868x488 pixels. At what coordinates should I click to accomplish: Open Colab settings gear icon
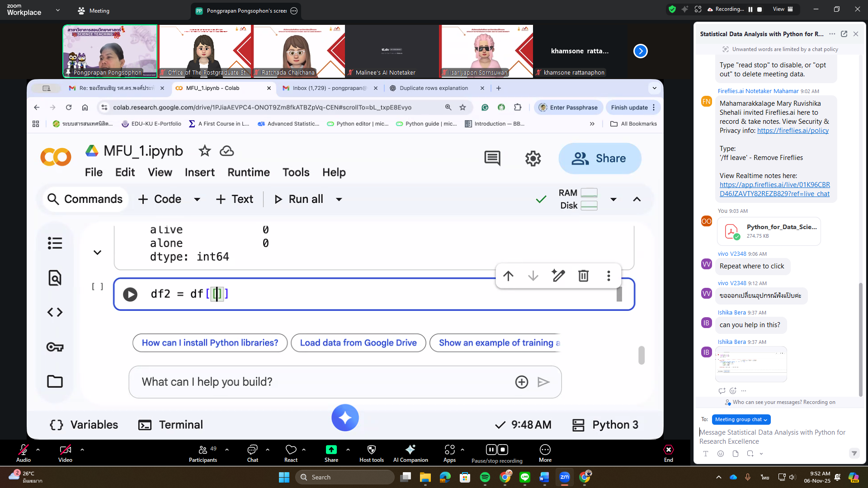pos(533,159)
